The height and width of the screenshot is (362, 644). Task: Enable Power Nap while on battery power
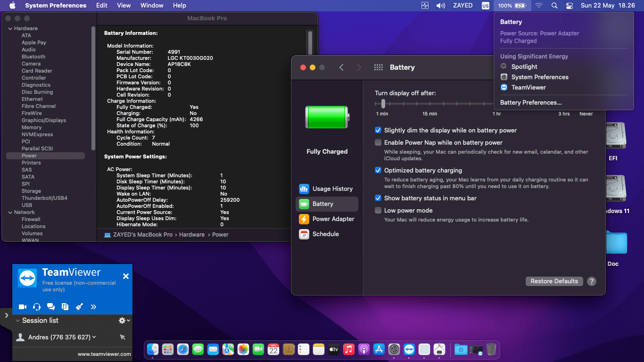pos(378,142)
